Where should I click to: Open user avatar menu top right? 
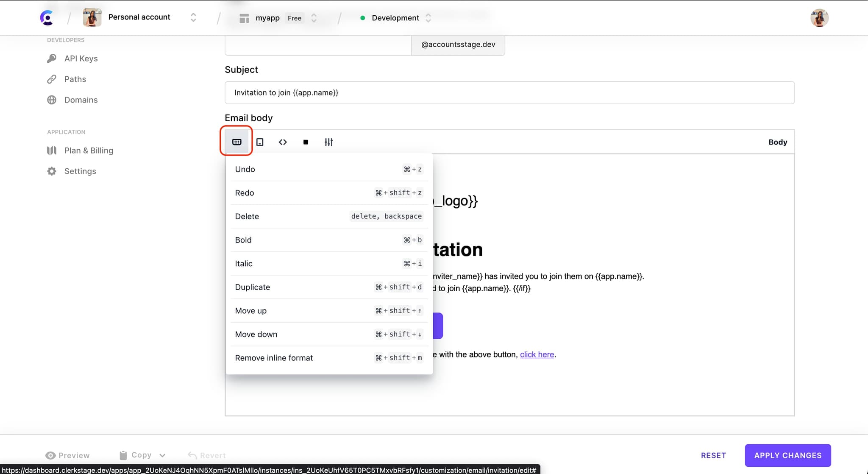pyautogui.click(x=819, y=18)
